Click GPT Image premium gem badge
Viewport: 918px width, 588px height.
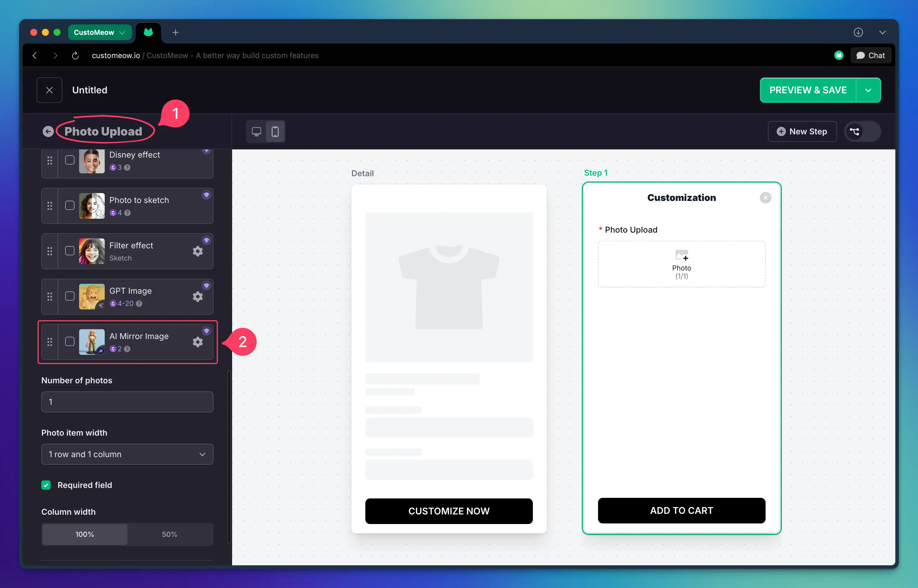(x=207, y=286)
